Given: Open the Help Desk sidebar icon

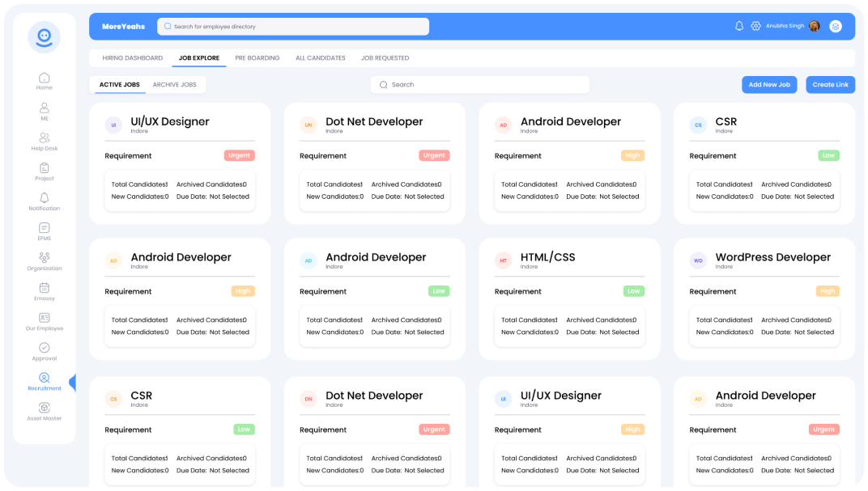Looking at the screenshot, I should 44,138.
